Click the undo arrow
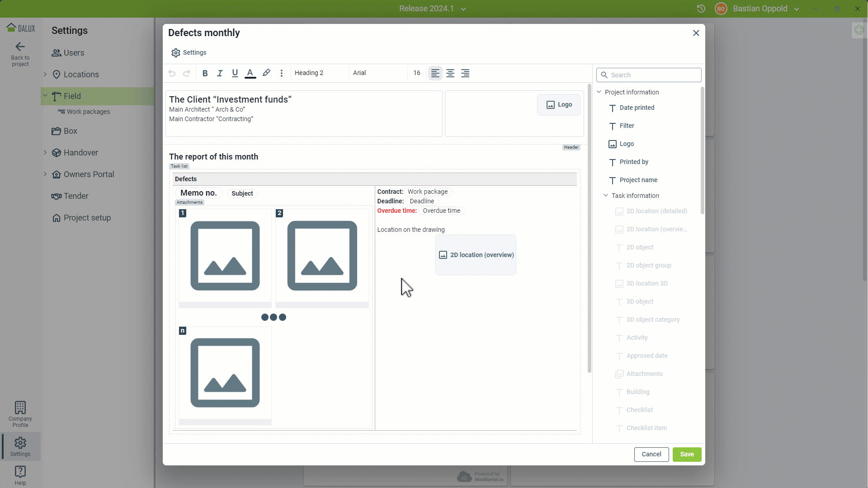The image size is (868, 488). coord(172,73)
